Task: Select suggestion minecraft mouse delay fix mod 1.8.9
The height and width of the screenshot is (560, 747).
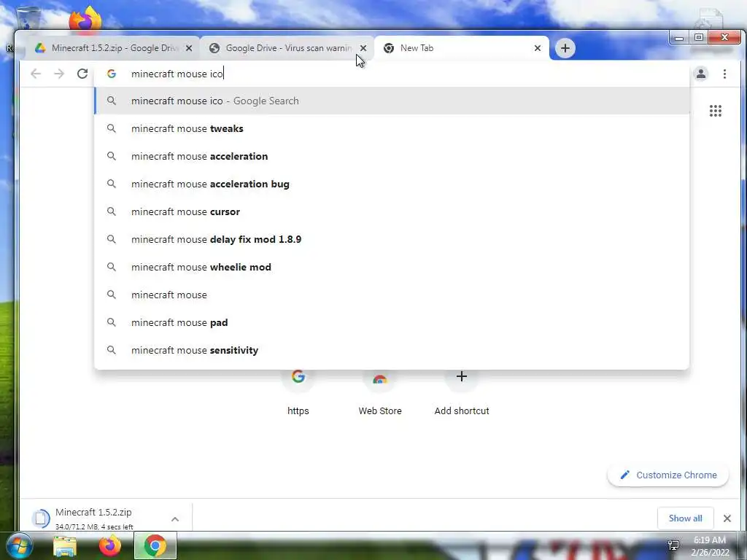Action: pyautogui.click(x=392, y=239)
